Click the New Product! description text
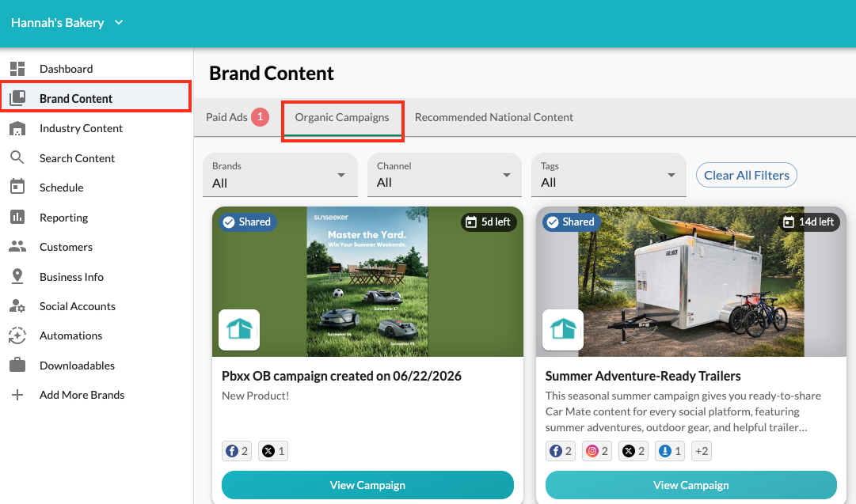This screenshot has height=504, width=856. [255, 396]
